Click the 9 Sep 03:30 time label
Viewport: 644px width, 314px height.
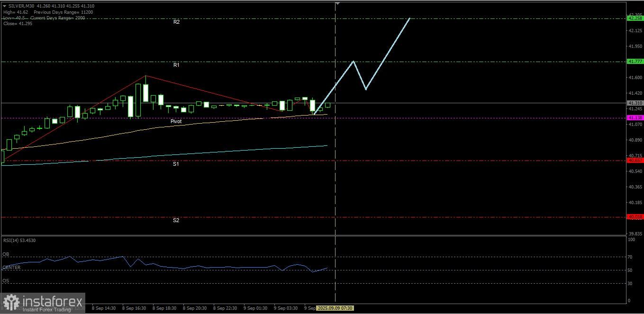tap(286, 308)
